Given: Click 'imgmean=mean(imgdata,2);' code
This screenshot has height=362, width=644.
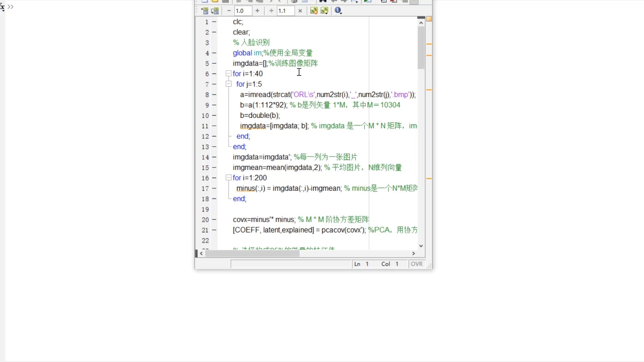Looking at the screenshot, I should [277, 167].
